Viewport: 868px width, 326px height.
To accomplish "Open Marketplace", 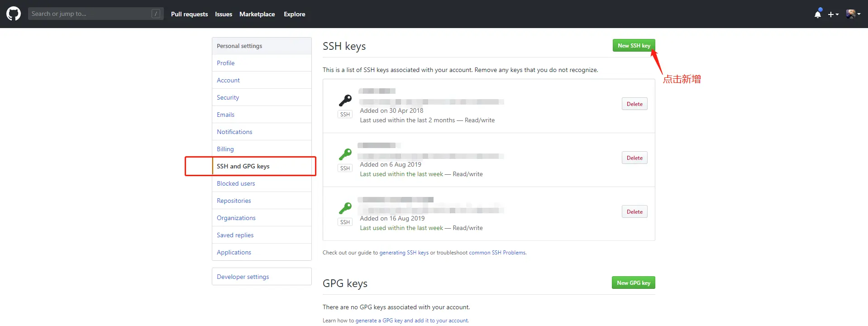I will [x=257, y=14].
